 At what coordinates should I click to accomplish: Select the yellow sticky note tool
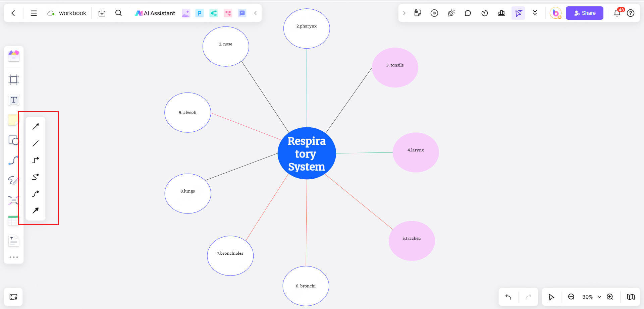point(13,120)
